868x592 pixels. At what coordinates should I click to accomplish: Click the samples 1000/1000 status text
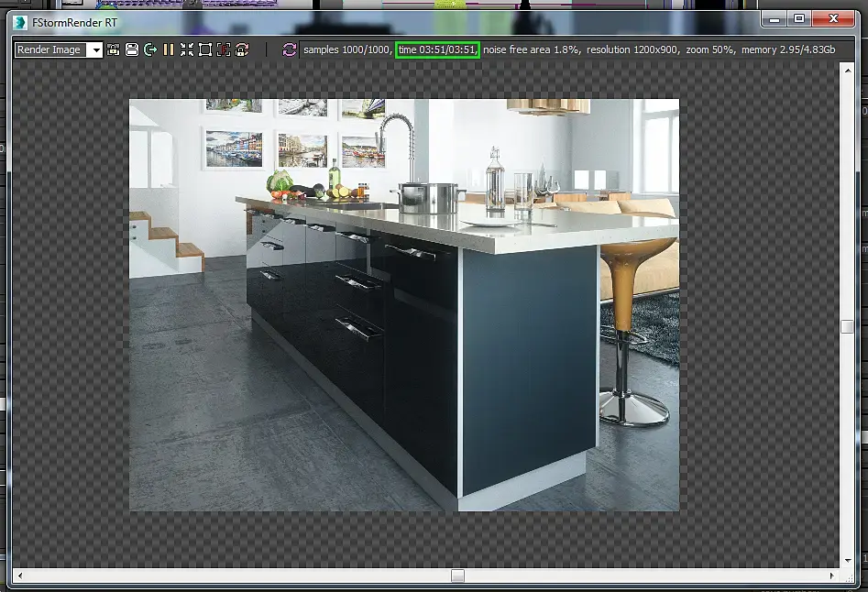click(346, 49)
